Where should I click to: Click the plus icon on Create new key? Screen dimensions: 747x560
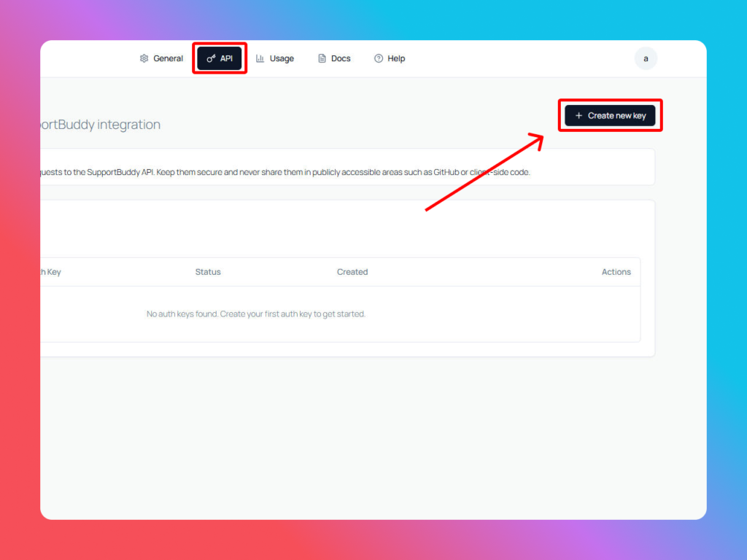tap(578, 115)
